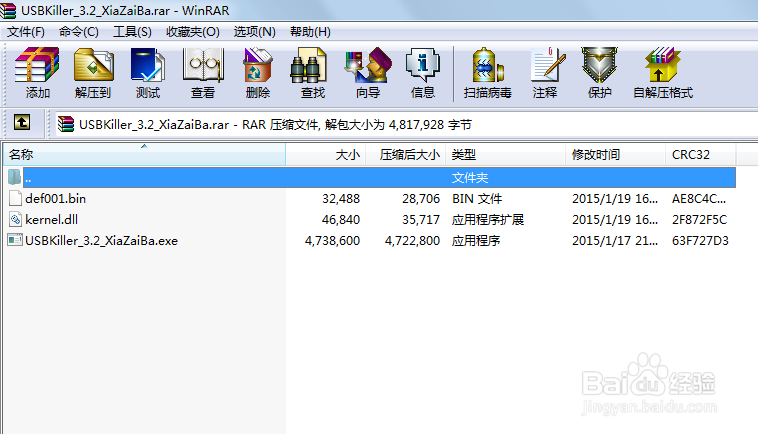Open the 收藏夹(O) menu
Image resolution: width=758 pixels, height=434 pixels.
click(192, 32)
